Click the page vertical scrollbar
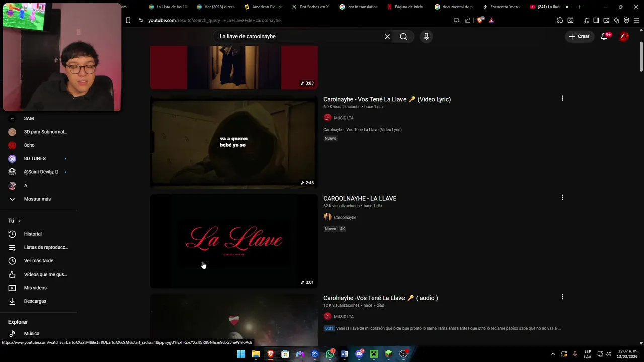The width and height of the screenshot is (644, 362). 641,55
